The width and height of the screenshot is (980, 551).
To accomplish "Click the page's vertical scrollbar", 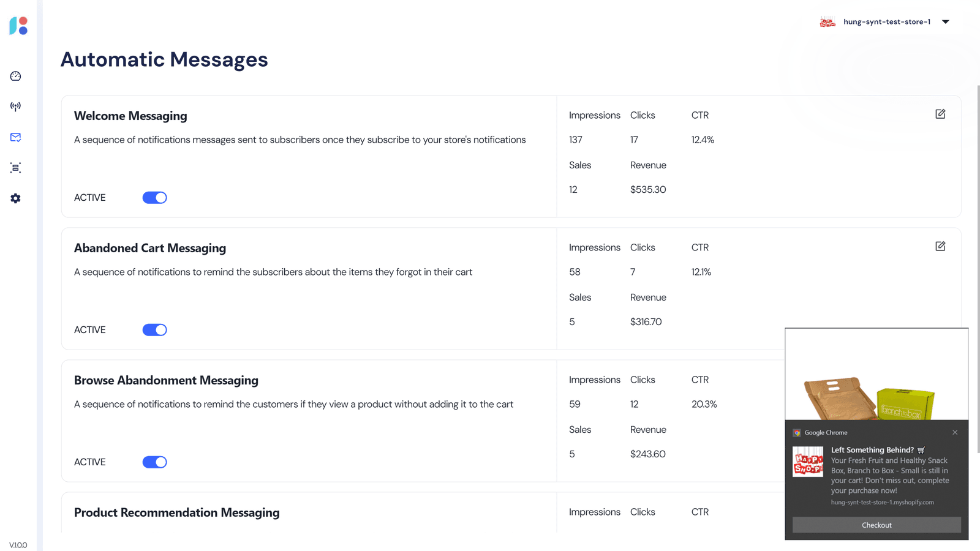I will pos(978,269).
